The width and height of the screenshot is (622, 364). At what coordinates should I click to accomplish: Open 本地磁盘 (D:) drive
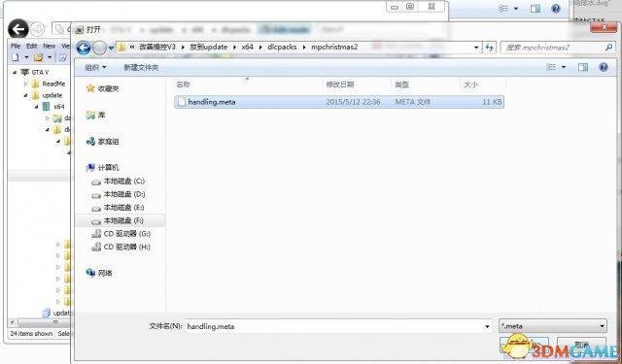119,194
